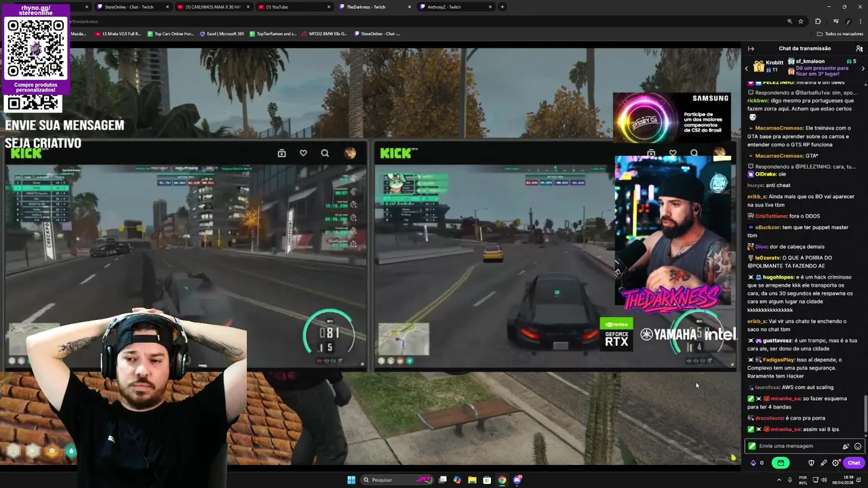Zoom magnifier icon in address bar
Image resolution: width=868 pixels, height=488 pixels.
(789, 22)
